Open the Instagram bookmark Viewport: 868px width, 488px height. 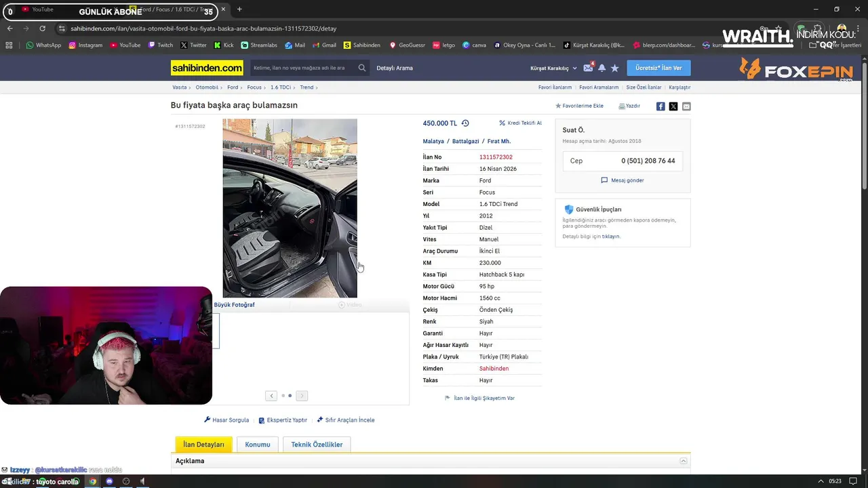[x=85, y=45]
